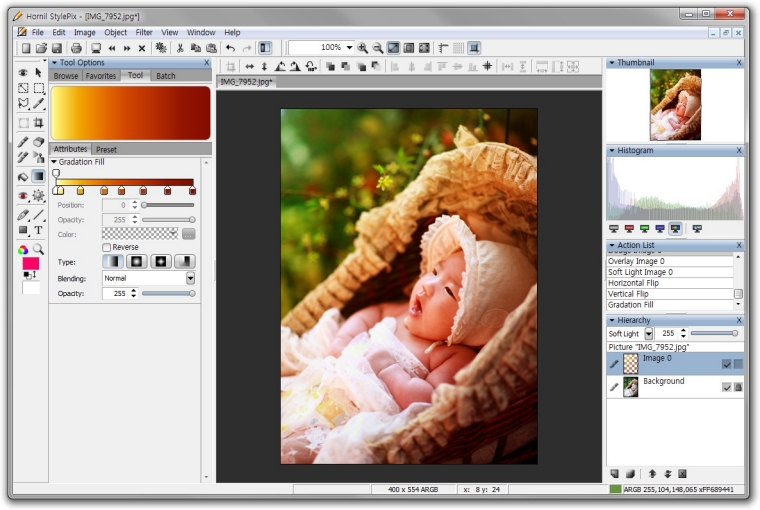Pick the Paint Bucket tool
Screen dimensions: 760x510
[x=23, y=176]
